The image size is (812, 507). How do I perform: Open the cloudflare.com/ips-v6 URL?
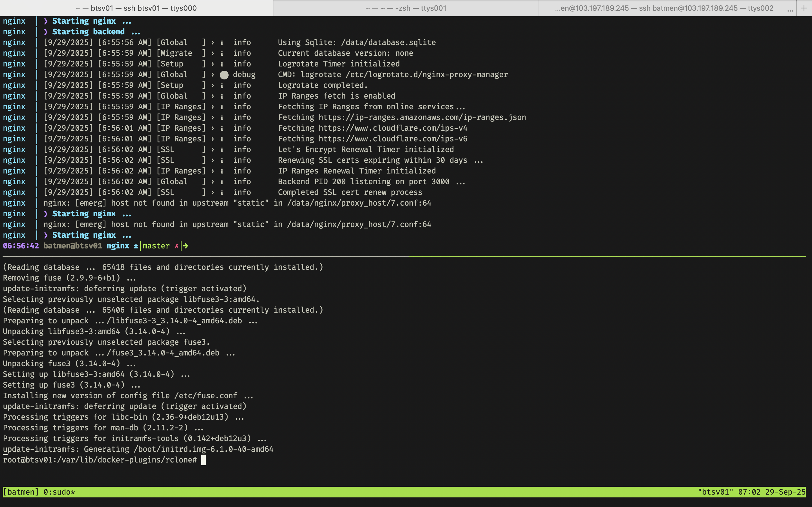point(392,139)
